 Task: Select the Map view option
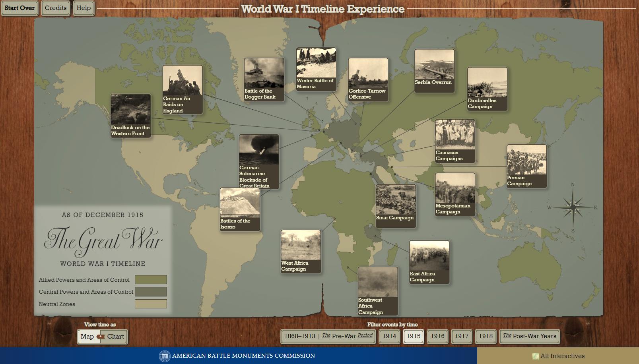pyautogui.click(x=87, y=337)
